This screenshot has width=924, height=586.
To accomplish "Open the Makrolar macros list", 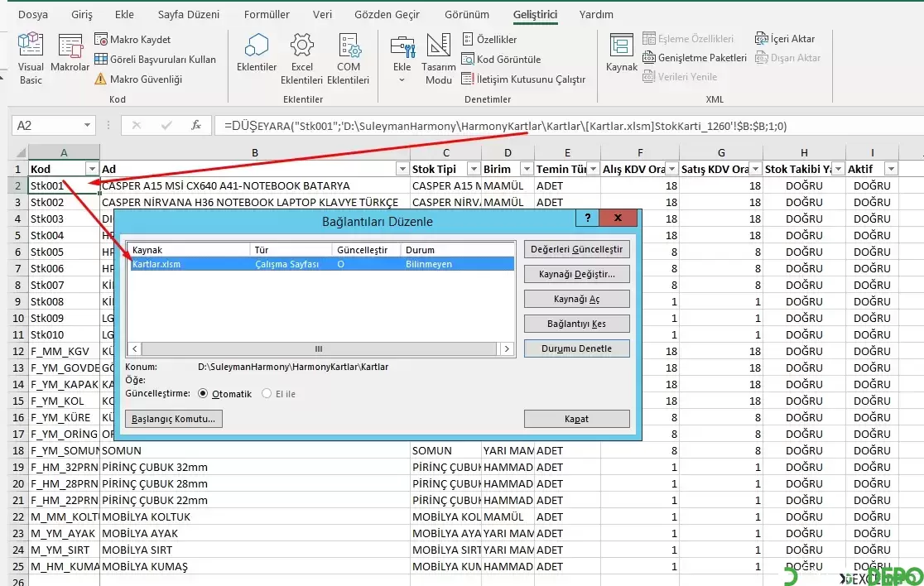I will pos(70,53).
